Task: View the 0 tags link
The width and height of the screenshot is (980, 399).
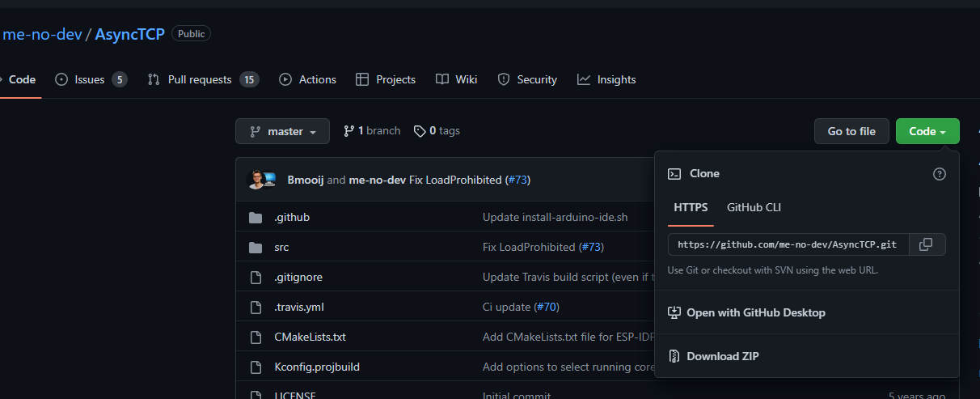Action: point(437,130)
